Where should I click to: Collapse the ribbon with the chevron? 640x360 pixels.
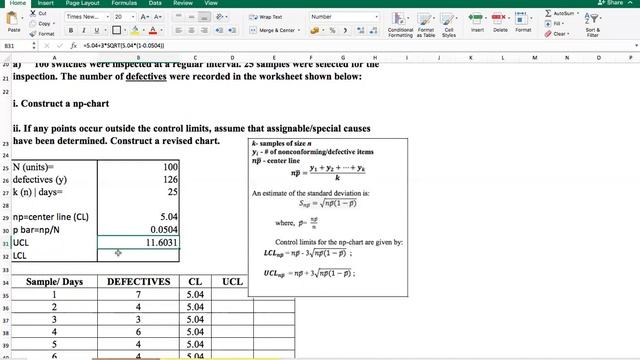[x=631, y=3]
